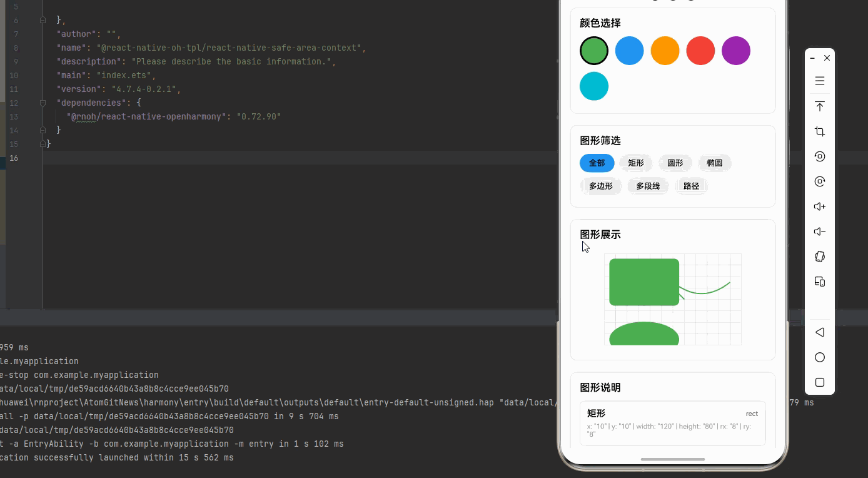Close the emulator toolbar panel

(827, 58)
